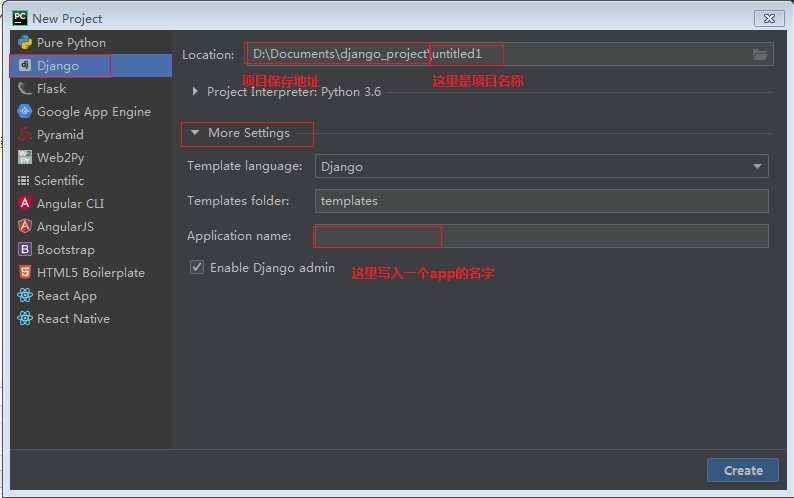Focus the Templates folder field
Viewport: 794px width, 498px height.
541,201
